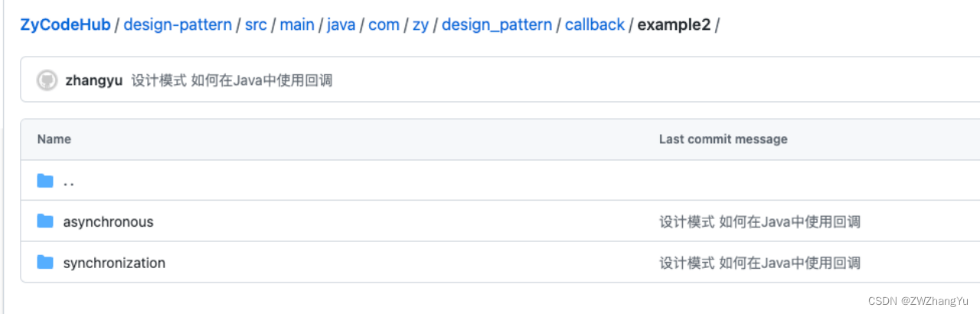The image size is (980, 314).
Task: Open commit message for synchronization folder
Action: click(x=759, y=263)
